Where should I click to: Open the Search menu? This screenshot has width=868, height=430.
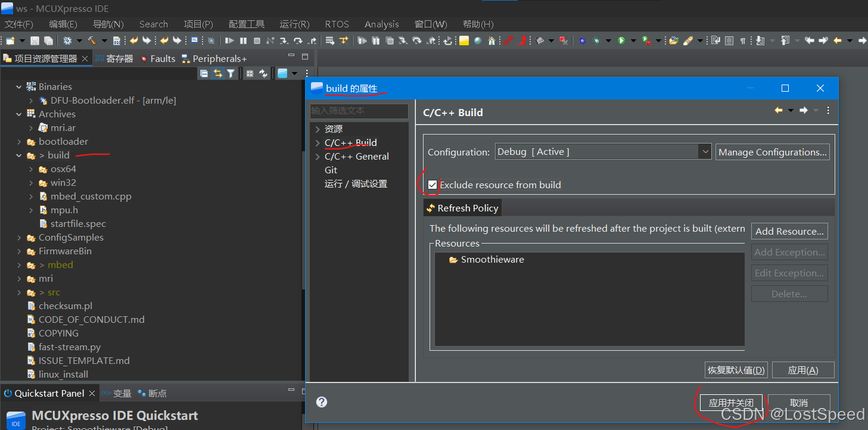(154, 24)
